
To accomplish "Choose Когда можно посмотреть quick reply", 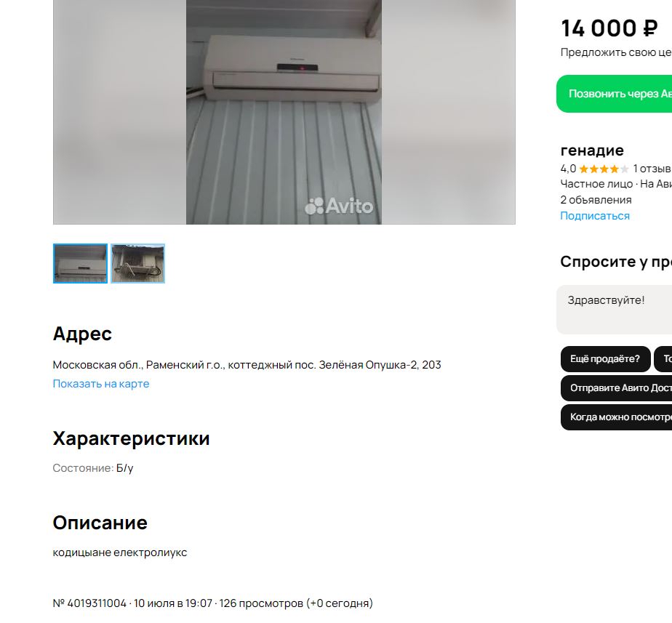I will point(616,417).
